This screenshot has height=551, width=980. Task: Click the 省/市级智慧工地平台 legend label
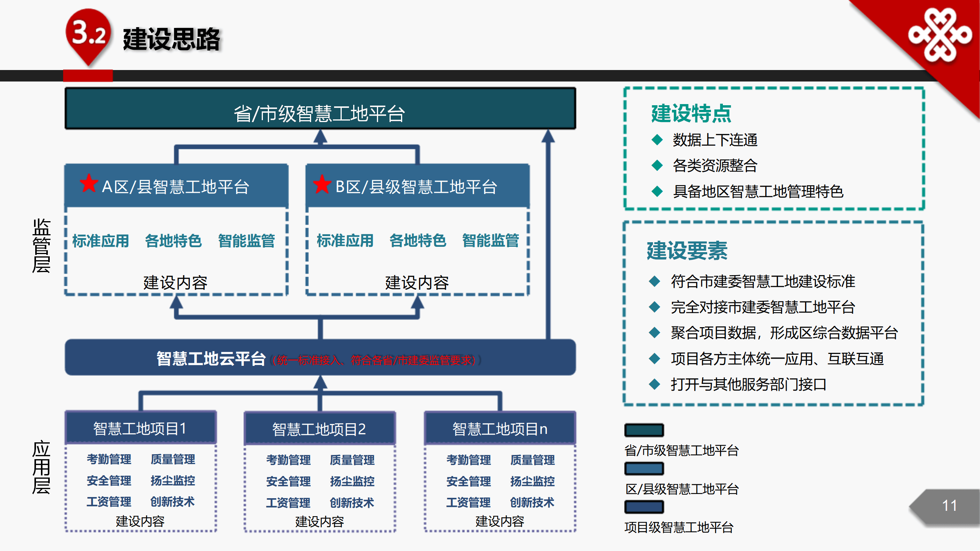tap(682, 451)
